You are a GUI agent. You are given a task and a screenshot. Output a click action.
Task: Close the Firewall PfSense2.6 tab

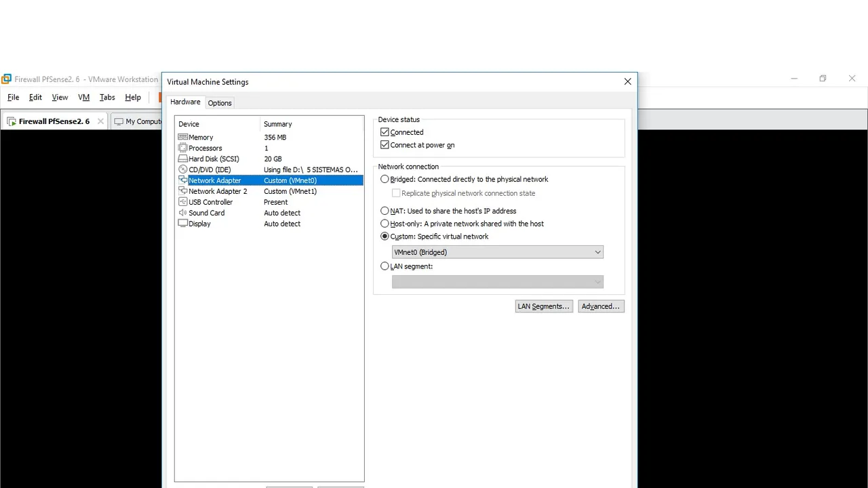click(x=100, y=121)
